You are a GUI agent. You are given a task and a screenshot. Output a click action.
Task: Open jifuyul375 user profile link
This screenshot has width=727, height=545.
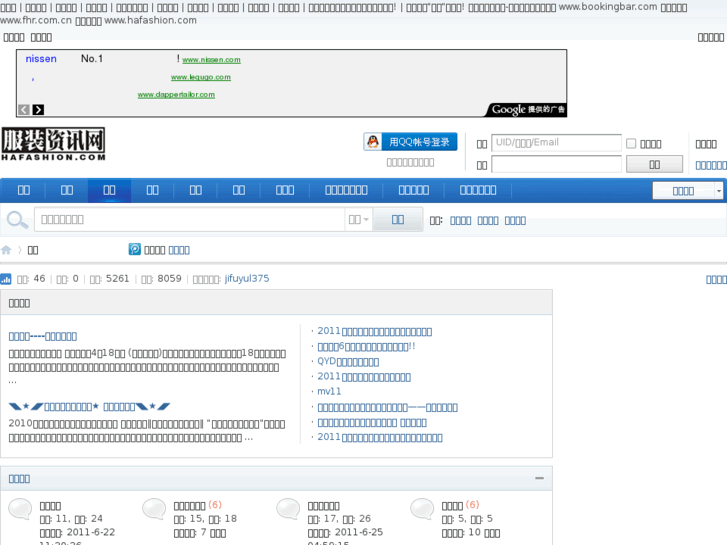pyautogui.click(x=247, y=278)
